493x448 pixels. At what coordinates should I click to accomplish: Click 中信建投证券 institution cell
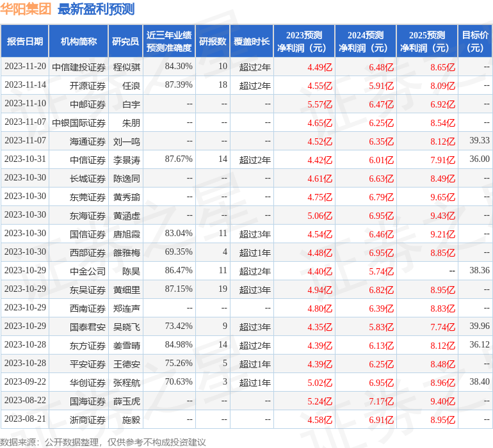coord(79,67)
